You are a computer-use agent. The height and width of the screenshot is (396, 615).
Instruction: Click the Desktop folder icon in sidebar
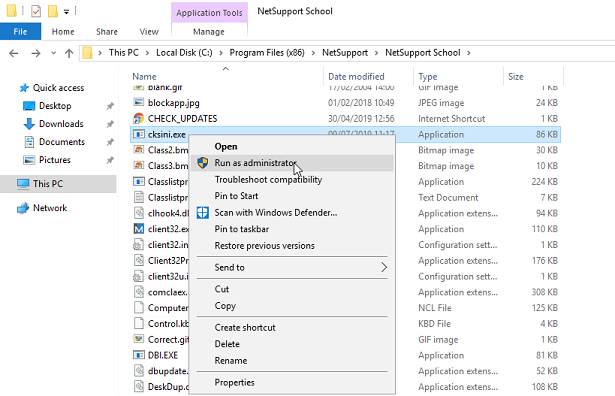point(29,106)
